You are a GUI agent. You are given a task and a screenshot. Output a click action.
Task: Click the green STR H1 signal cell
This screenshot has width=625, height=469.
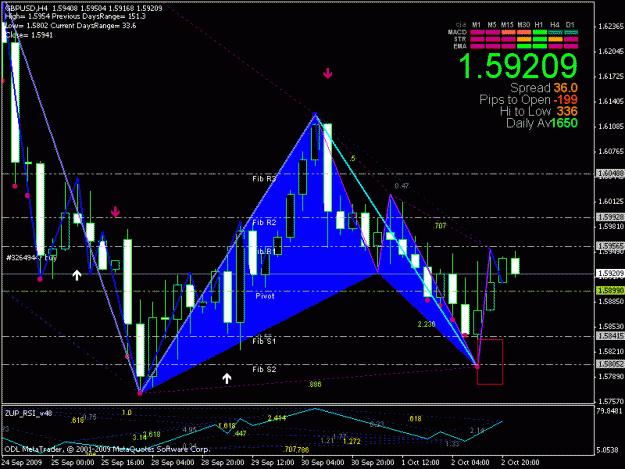(539, 39)
